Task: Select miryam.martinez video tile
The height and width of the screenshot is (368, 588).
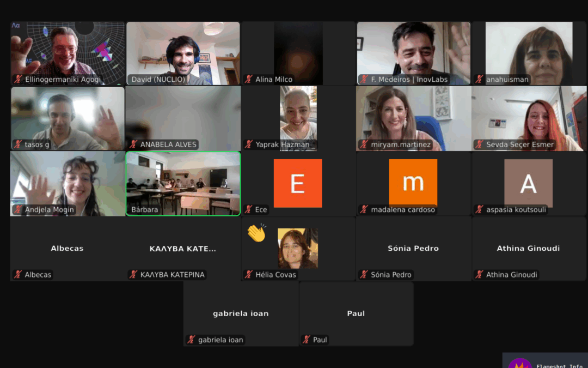Action: 413,119
